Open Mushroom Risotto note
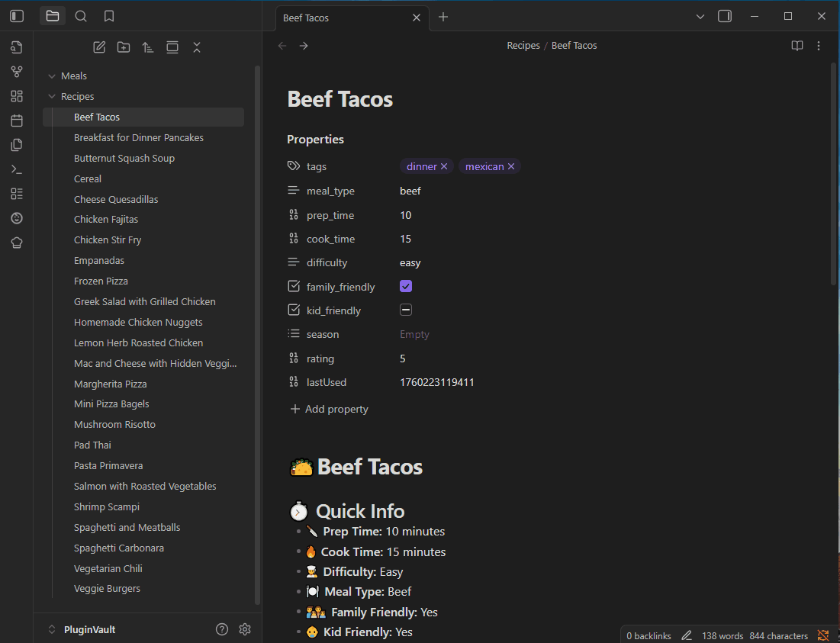 [114, 425]
